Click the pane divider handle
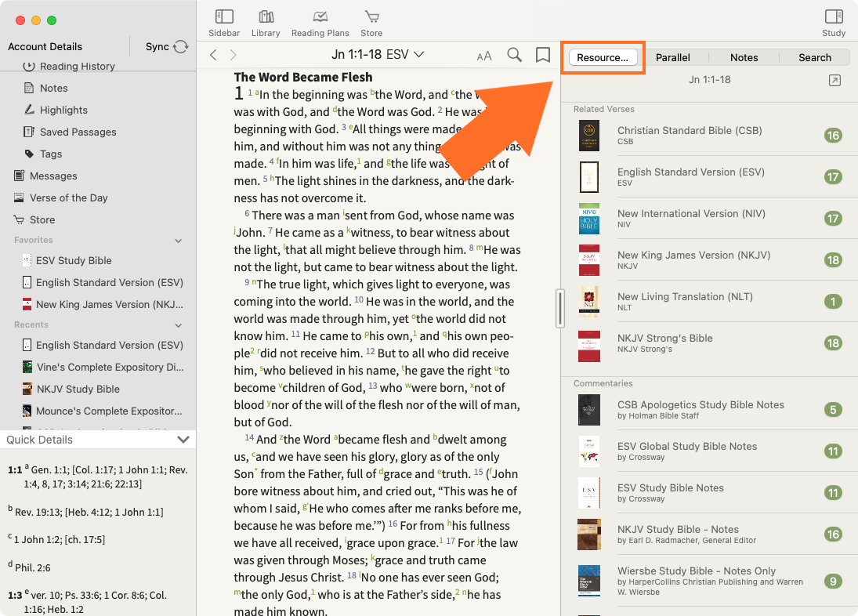This screenshot has height=616, width=858. click(x=559, y=309)
